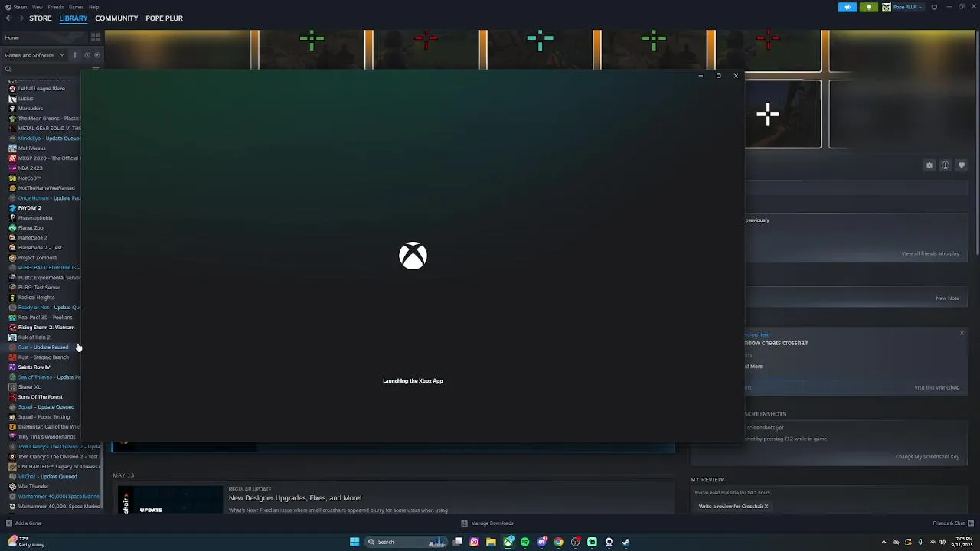Filter by ready-to-play icon
The image size is (980, 551).
click(x=96, y=55)
